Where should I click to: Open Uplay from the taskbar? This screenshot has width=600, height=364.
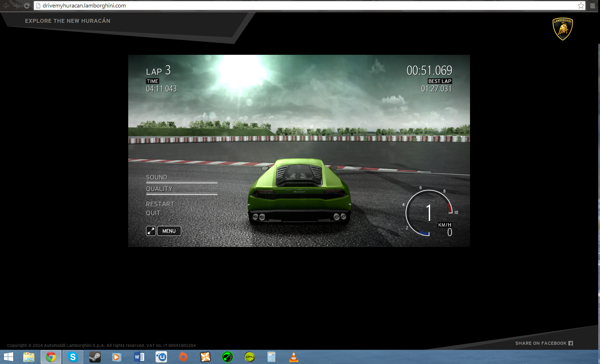pos(161,357)
